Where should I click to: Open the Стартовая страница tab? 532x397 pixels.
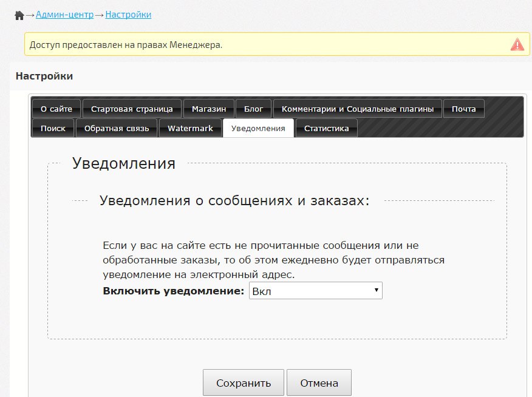[132, 109]
